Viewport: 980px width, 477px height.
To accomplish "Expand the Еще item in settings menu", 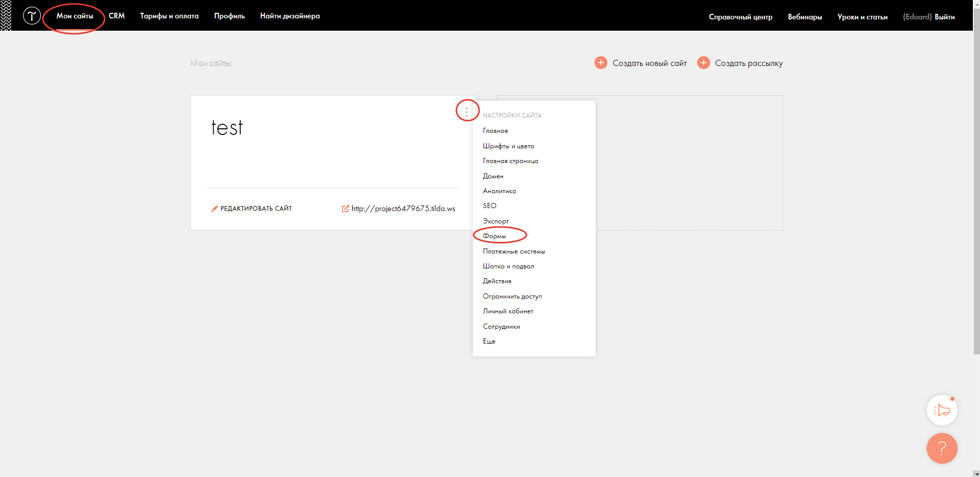I will point(489,342).
